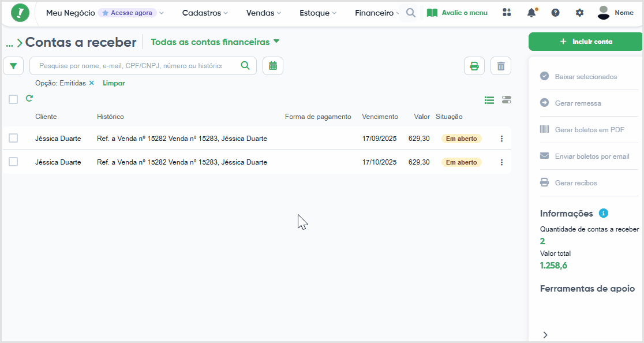644x343 pixels.
Task: Open the calendar date filter
Action: coord(273,66)
